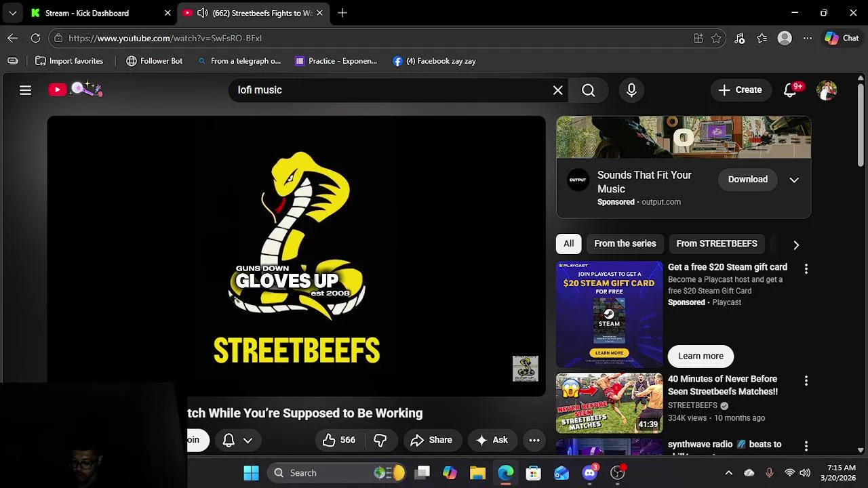Screen dimensions: 868x488
Task: Show hidden system tray icons chevron
Action: [x=728, y=472]
